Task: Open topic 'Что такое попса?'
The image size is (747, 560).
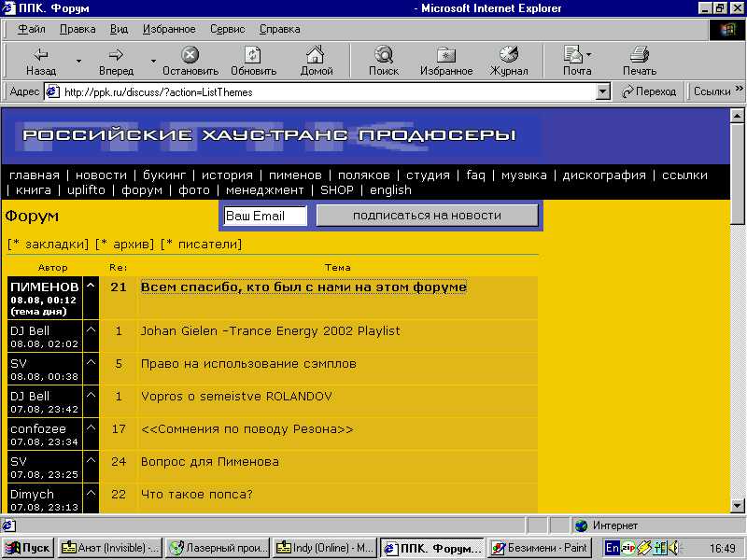Action: tap(196, 495)
